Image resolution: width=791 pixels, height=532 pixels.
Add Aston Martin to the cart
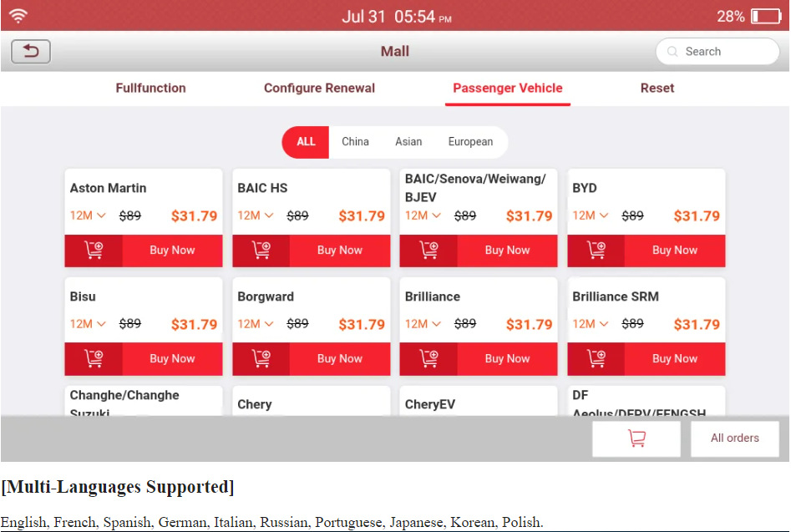point(94,250)
